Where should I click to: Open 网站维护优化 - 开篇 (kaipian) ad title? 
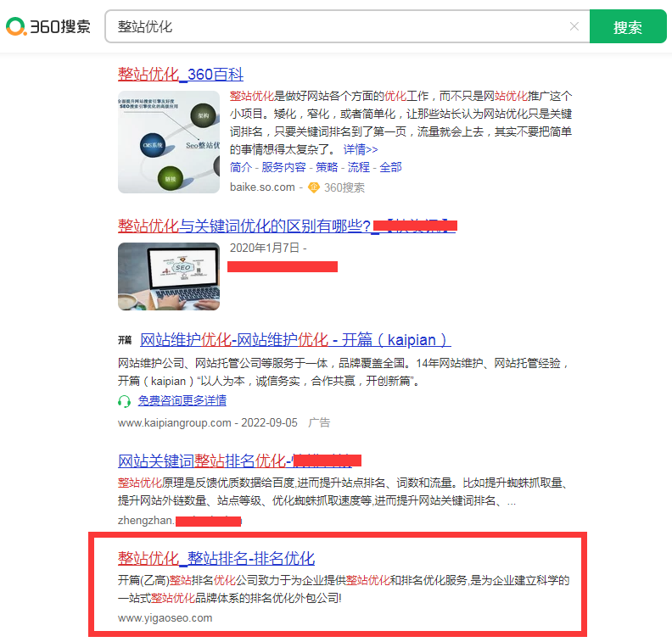tap(295, 340)
